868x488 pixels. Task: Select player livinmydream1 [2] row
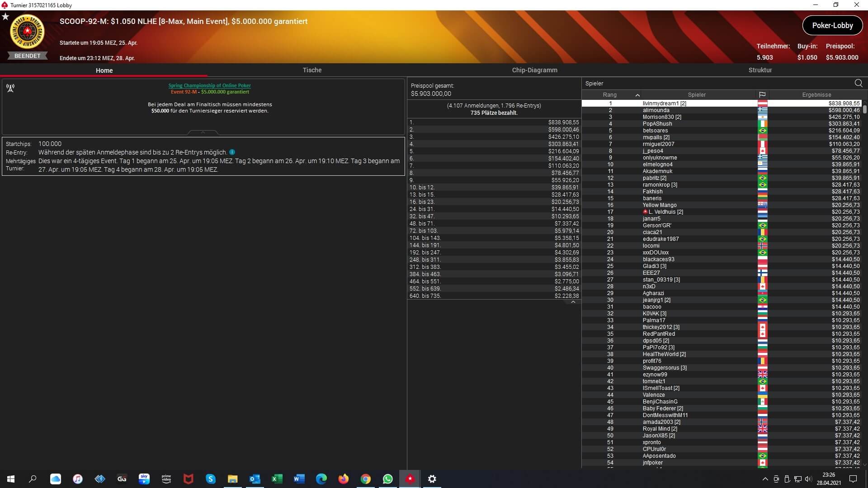[722, 103]
